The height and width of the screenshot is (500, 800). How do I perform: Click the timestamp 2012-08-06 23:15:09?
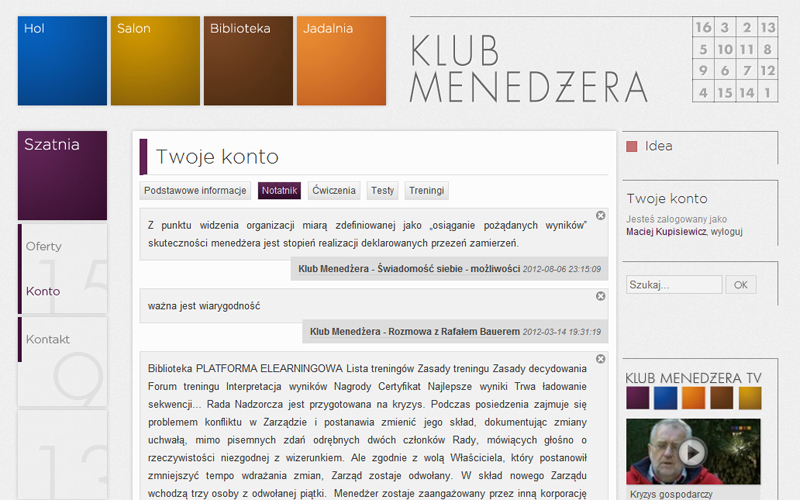pyautogui.click(x=562, y=269)
